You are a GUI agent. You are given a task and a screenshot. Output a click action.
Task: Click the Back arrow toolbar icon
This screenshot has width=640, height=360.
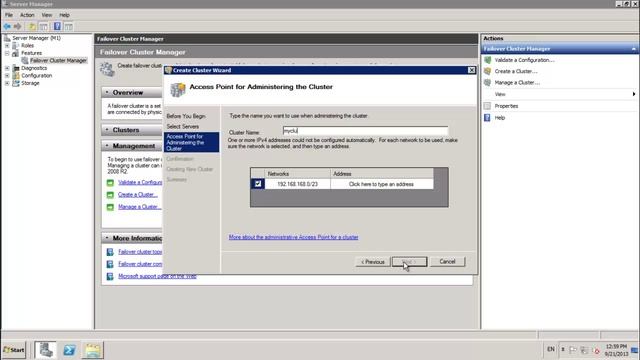click(x=7, y=27)
